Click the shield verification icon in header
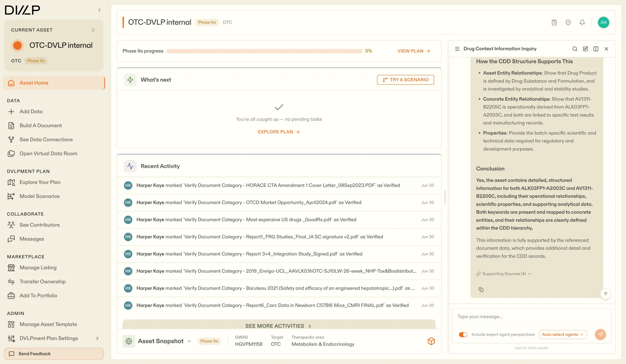Image resolution: width=626 pixels, height=364 pixels. tap(568, 22)
